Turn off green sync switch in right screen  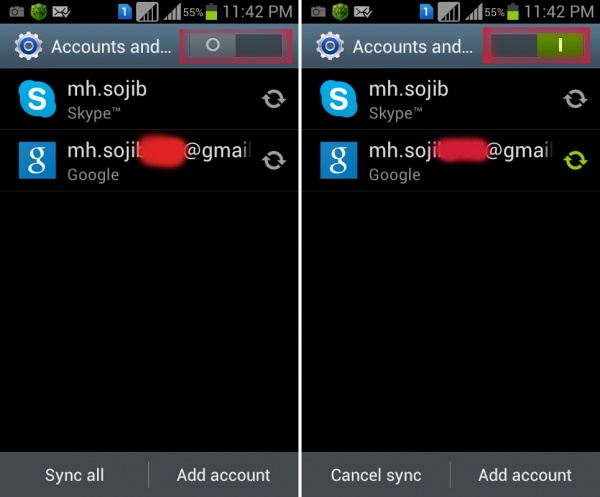click(x=537, y=46)
